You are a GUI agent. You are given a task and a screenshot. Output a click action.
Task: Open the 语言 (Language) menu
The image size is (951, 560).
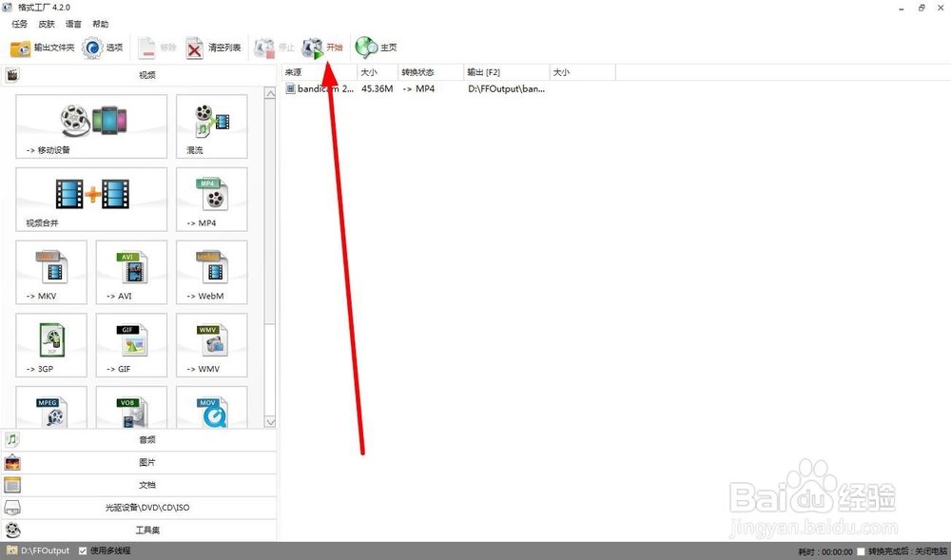[73, 24]
